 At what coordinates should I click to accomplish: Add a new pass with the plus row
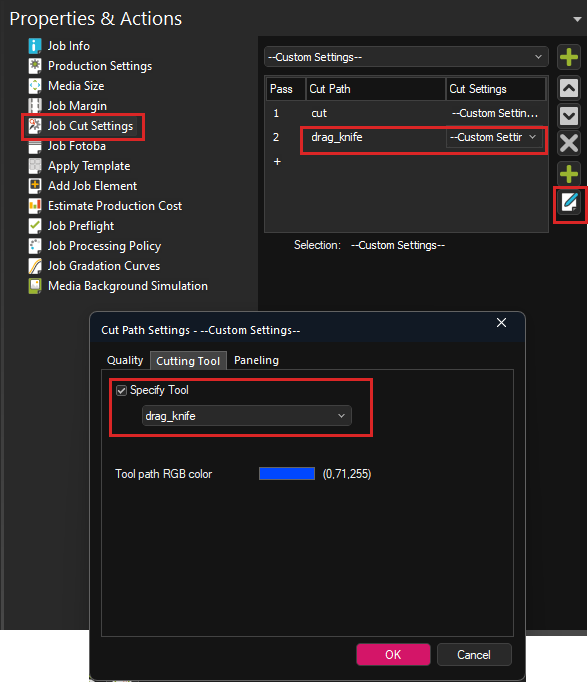point(277,162)
